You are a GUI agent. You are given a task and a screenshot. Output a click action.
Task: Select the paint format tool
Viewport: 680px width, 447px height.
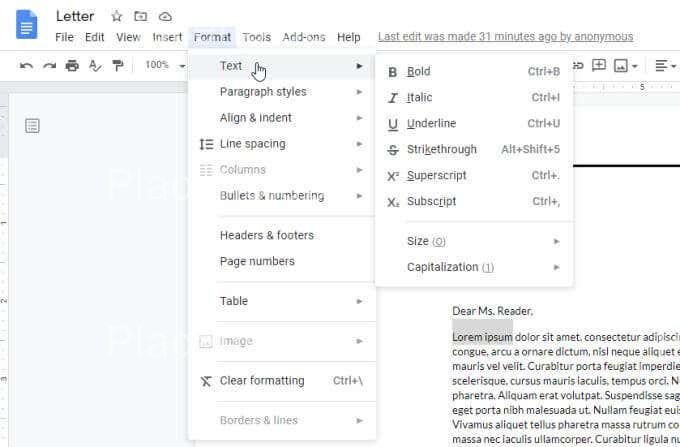click(x=118, y=65)
